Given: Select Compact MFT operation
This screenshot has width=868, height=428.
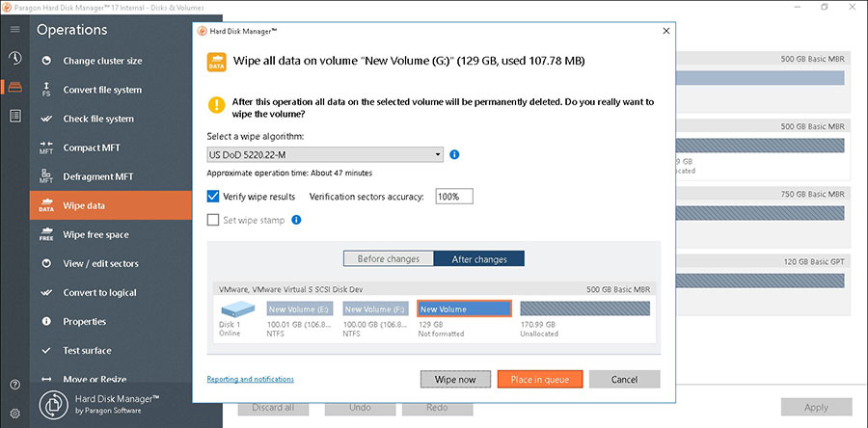Looking at the screenshot, I should 111,147.
